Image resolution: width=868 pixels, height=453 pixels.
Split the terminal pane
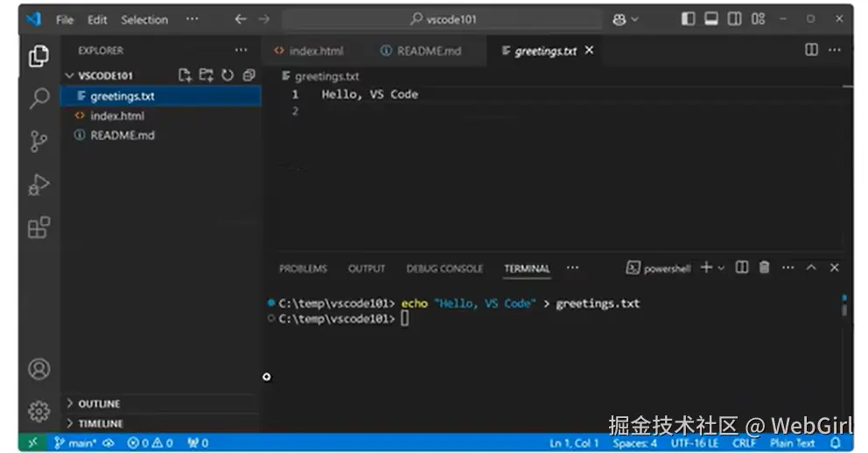[742, 268]
